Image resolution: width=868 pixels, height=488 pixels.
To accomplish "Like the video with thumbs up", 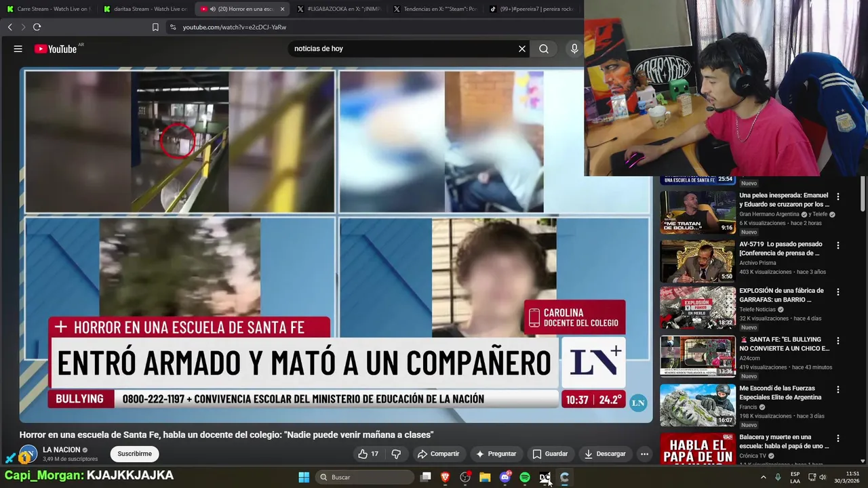I will click(x=368, y=453).
